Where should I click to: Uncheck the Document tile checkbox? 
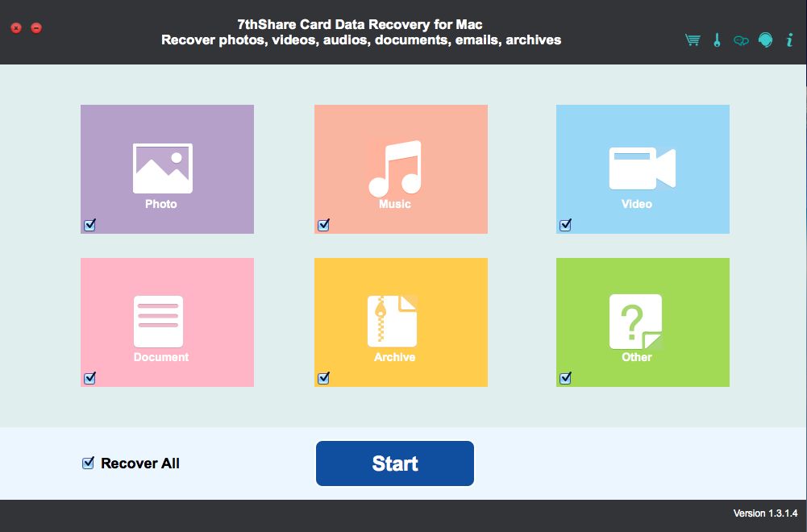point(90,378)
